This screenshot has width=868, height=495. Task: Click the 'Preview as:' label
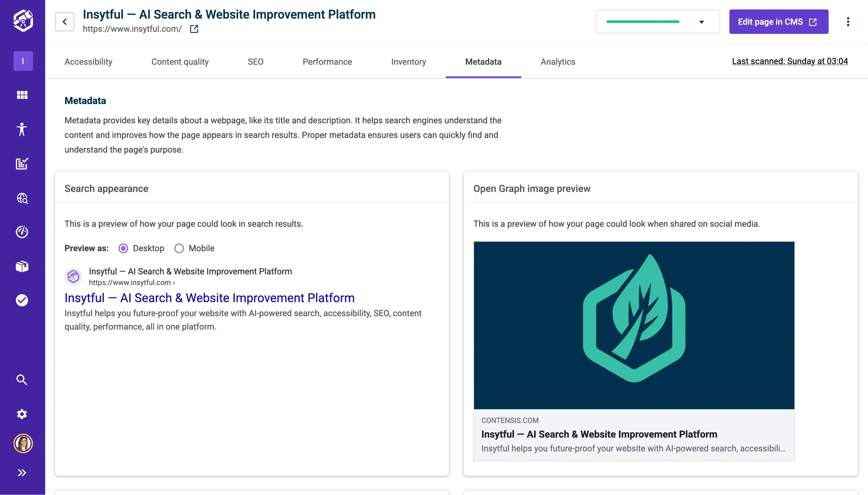tap(86, 248)
